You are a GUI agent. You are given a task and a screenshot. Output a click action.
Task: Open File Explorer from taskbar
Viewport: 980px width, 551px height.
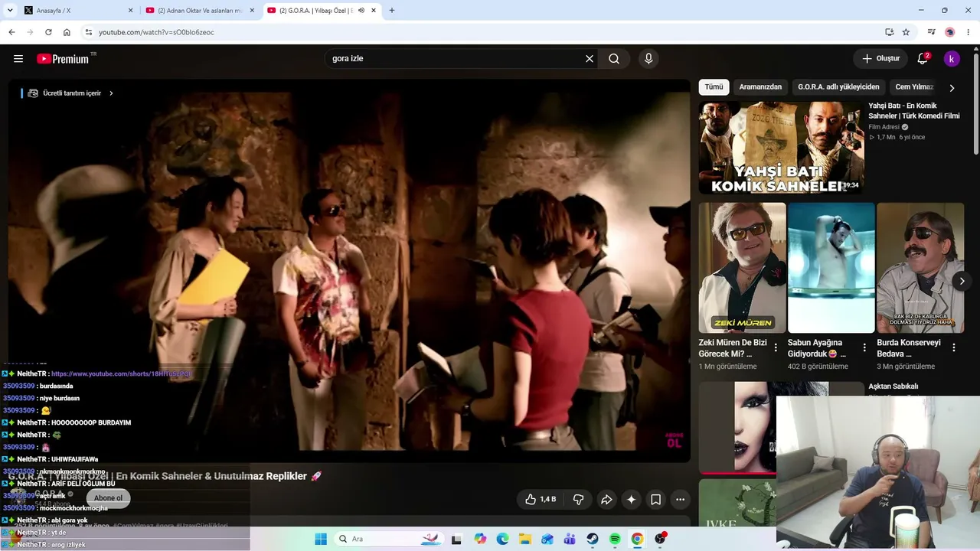[525, 539]
